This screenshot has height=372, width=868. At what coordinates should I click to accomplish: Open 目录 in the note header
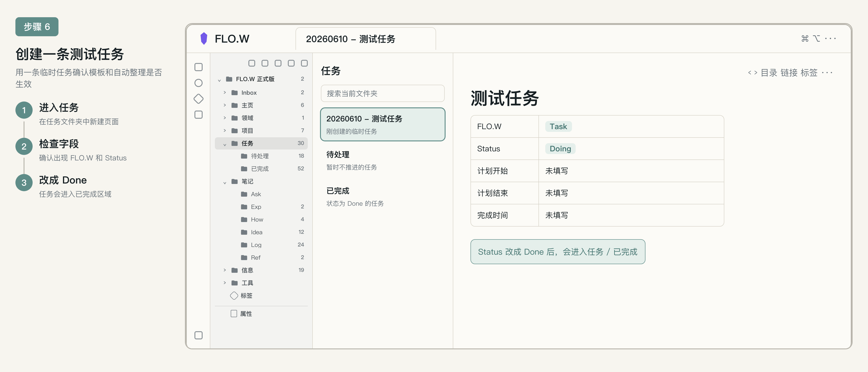coord(769,72)
